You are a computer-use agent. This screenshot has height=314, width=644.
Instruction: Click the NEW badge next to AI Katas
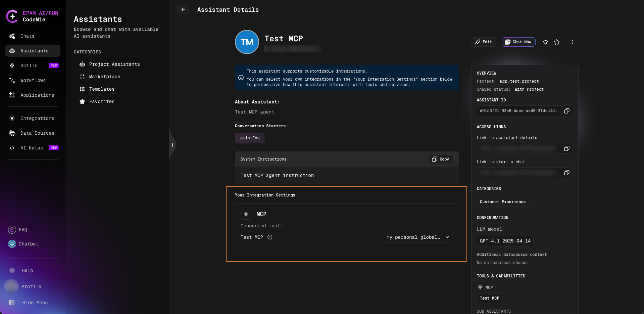[54, 148]
